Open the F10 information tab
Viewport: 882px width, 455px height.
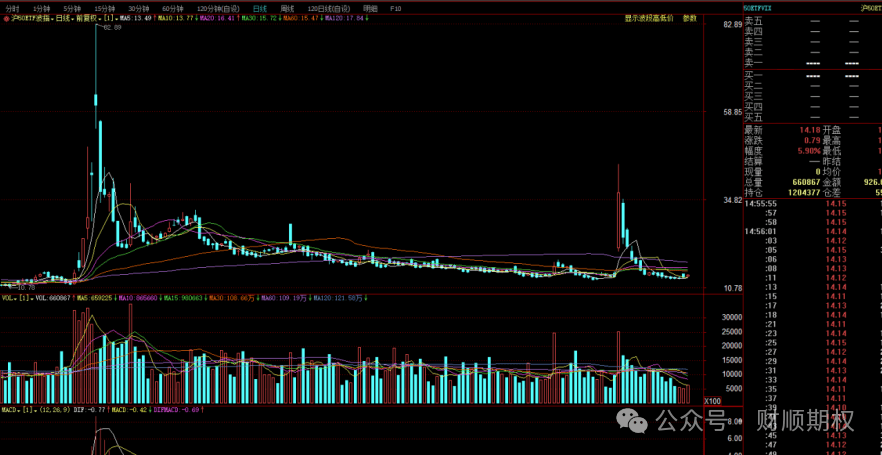click(x=396, y=8)
